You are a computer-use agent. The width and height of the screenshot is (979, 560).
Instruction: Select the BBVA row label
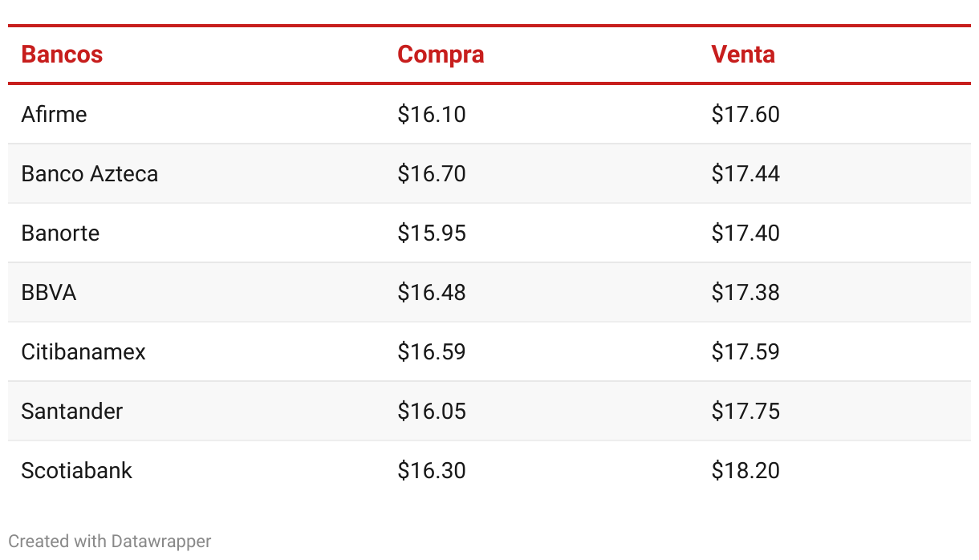point(49,292)
